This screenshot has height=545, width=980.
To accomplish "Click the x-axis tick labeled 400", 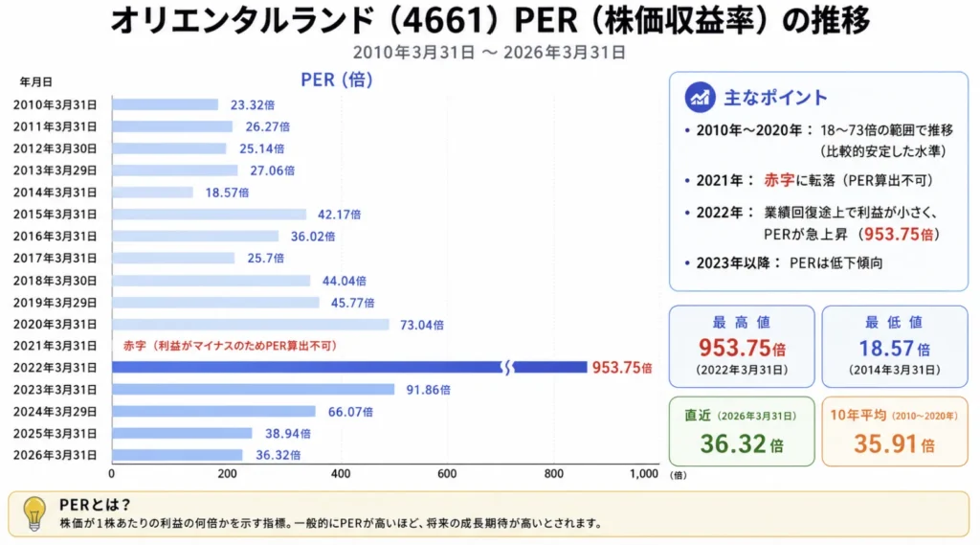I will pyautogui.click(x=341, y=474).
